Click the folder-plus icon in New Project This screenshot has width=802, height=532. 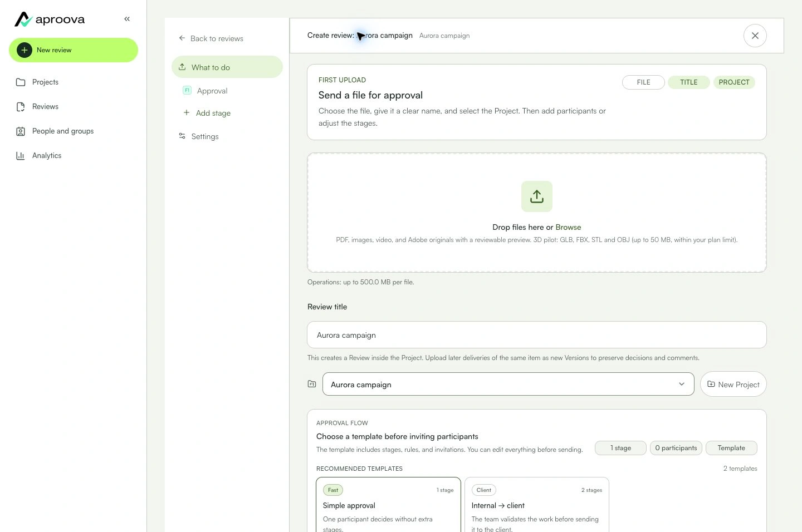(711, 384)
